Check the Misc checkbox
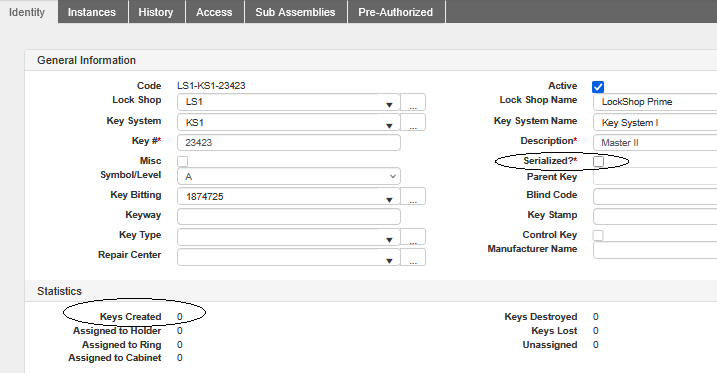This screenshot has height=373, width=717. coord(182,161)
